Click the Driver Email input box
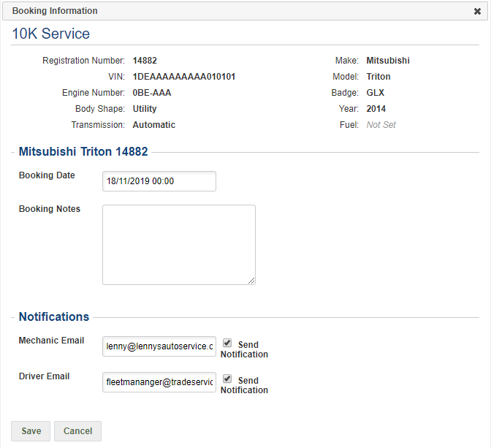This screenshot has width=491, height=448. [x=159, y=382]
